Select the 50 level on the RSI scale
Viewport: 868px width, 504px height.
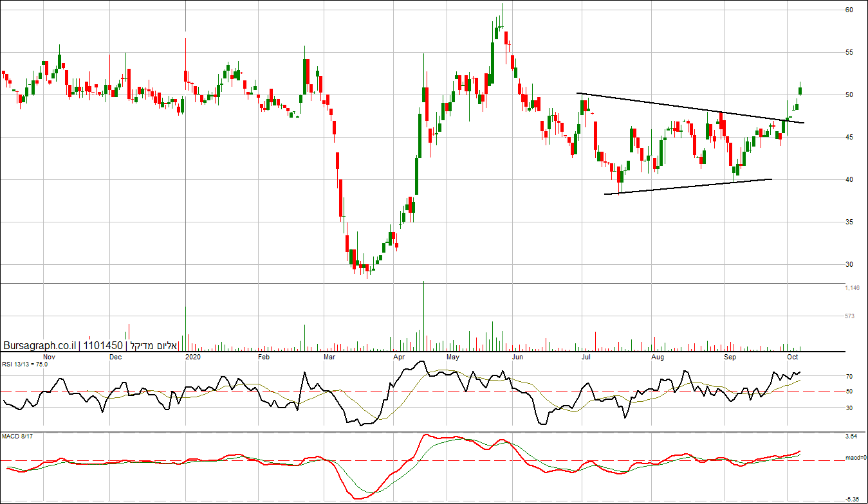tap(849, 392)
